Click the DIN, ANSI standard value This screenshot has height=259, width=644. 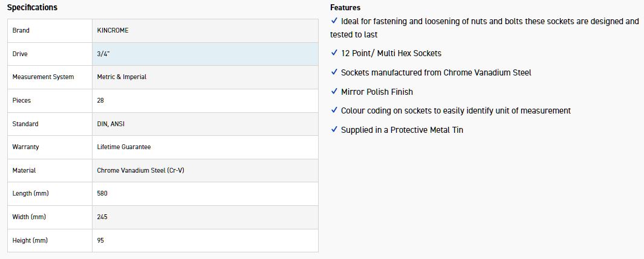110,124
